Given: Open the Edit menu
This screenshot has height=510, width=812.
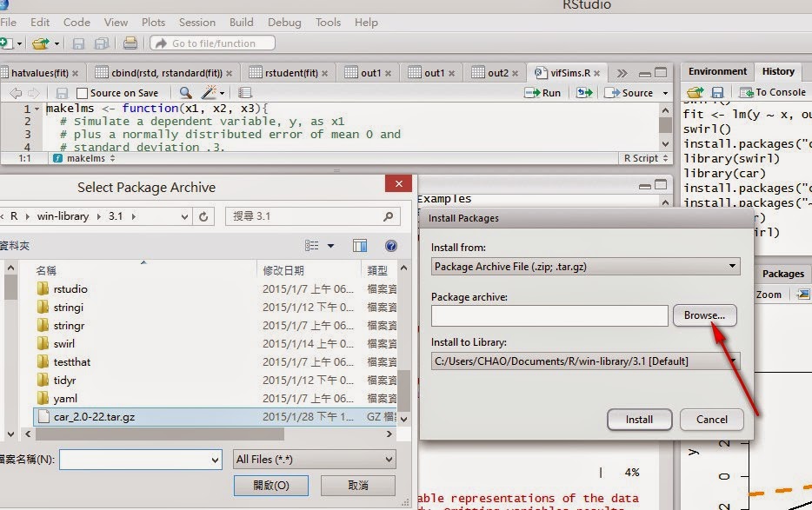Looking at the screenshot, I should (x=40, y=23).
